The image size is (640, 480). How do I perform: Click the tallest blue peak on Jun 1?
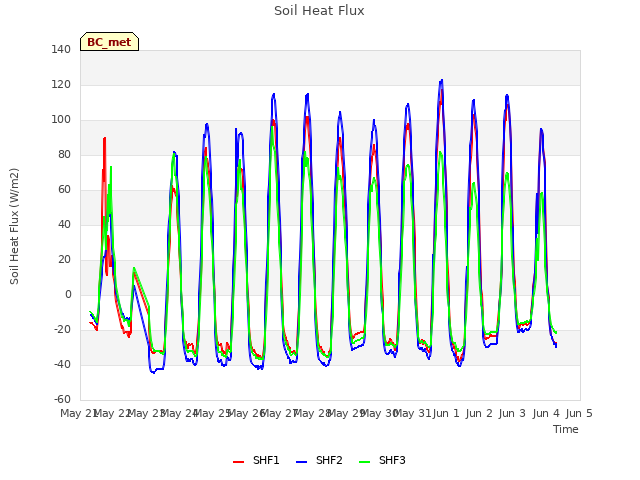[442, 80]
